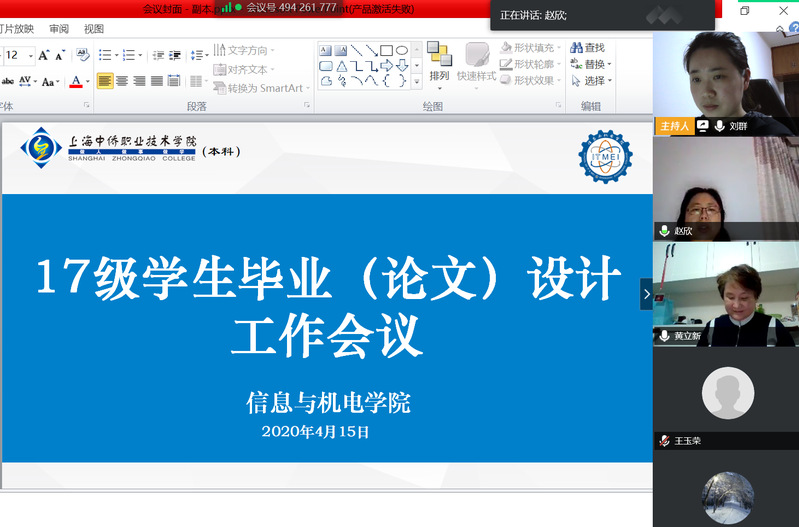Click the 替换 (Replace) button
The width and height of the screenshot is (799, 527).
pyautogui.click(x=590, y=64)
